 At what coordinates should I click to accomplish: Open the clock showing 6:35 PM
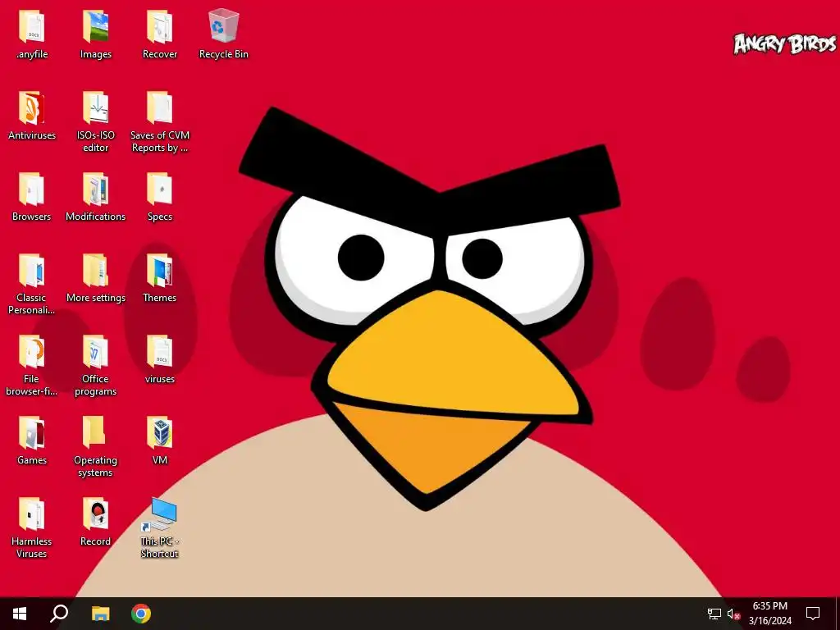pos(769,614)
